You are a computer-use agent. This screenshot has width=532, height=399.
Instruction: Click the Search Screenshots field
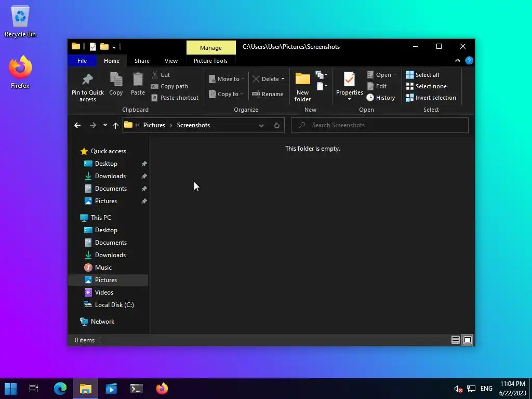click(x=380, y=125)
